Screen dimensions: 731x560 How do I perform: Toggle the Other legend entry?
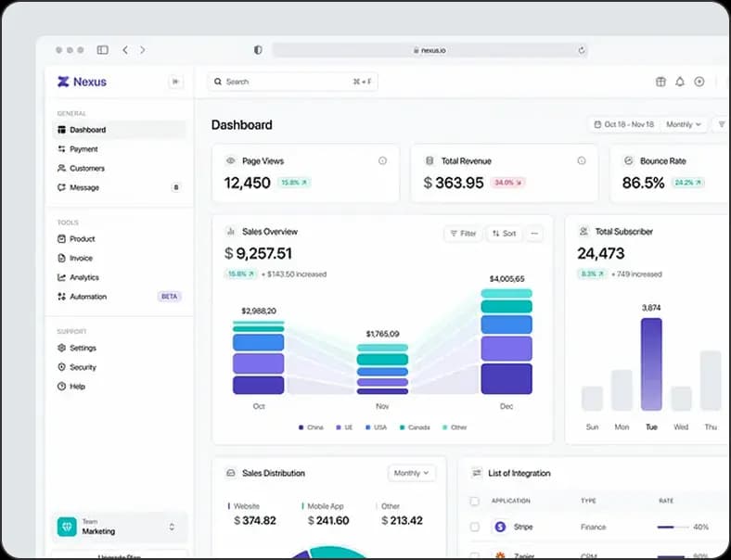click(455, 427)
